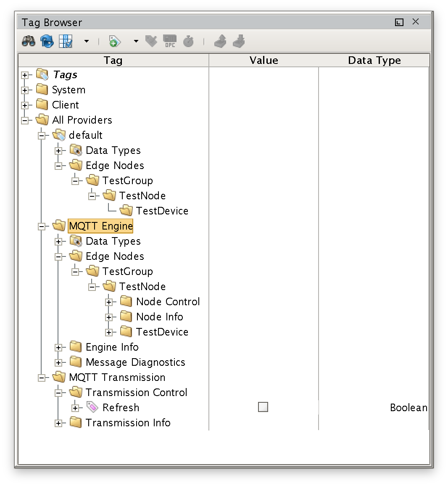Viewport: 448px width, 486px height.
Task: Select the Transmission Control item
Action: [137, 392]
